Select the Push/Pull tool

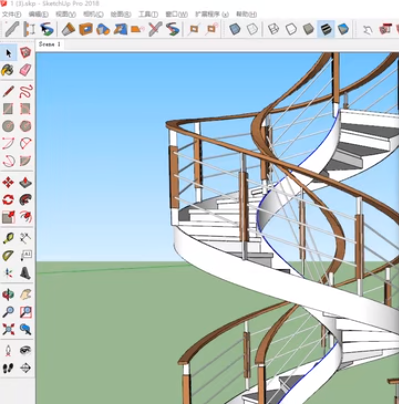coord(25,182)
